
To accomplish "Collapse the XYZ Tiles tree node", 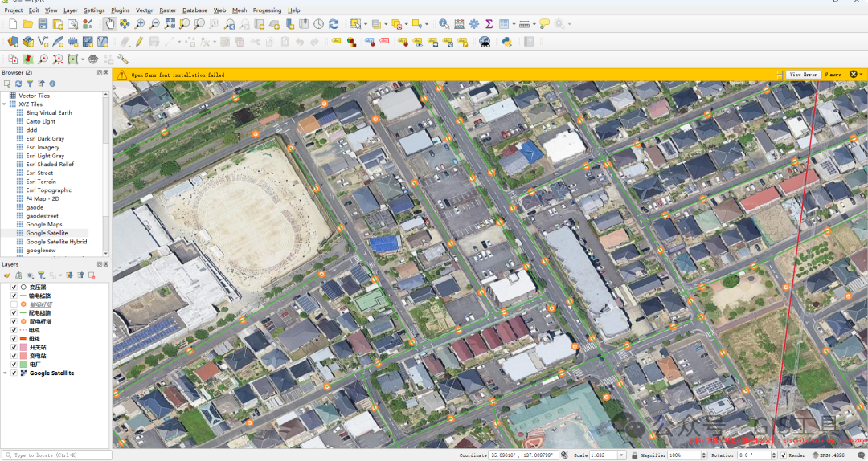I will 5,104.
